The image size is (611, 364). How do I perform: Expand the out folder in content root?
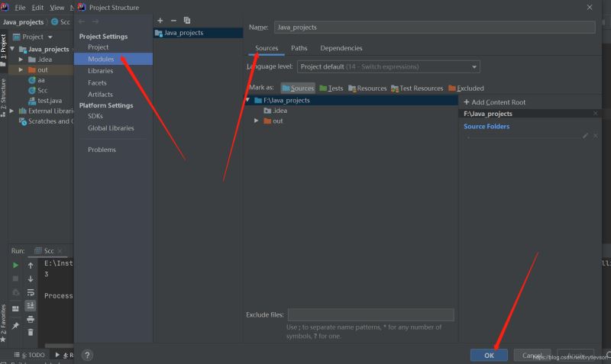[x=256, y=121]
